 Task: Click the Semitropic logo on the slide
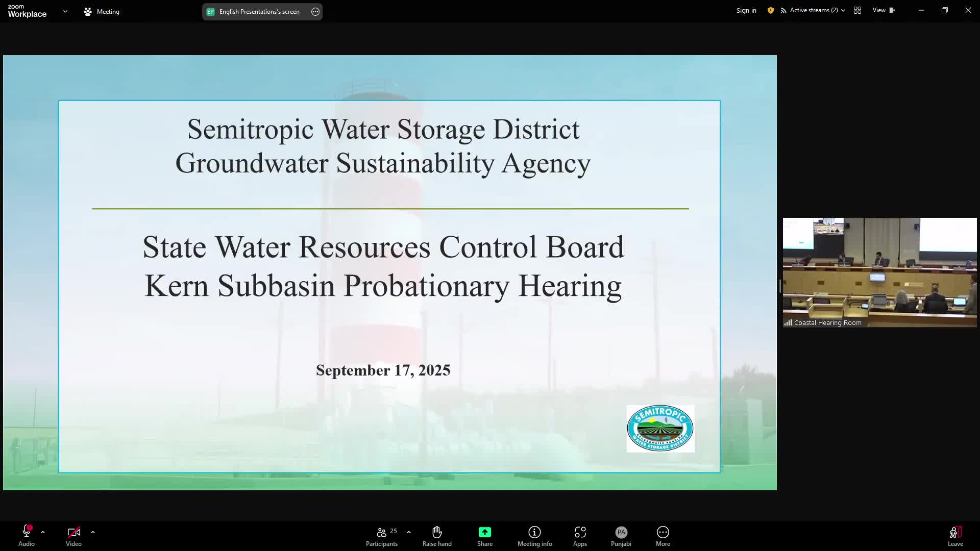660,429
